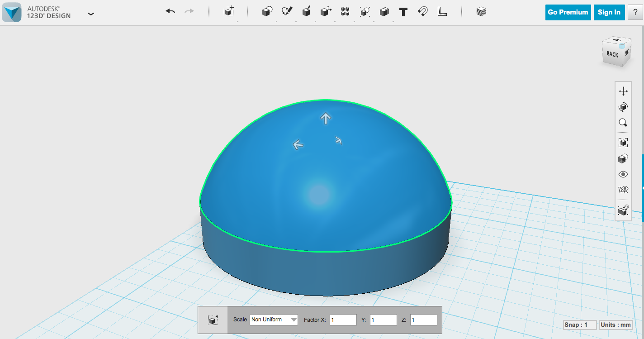Select the Transform tool
This screenshot has width=644, height=339.
(x=325, y=12)
